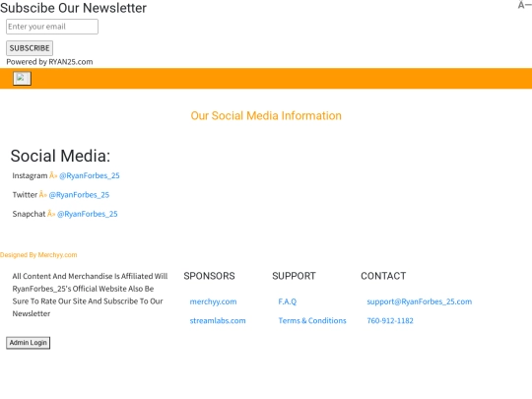532x399 pixels.
Task: Click the support@RyanForbes_25.com email link
Action: [420, 301]
